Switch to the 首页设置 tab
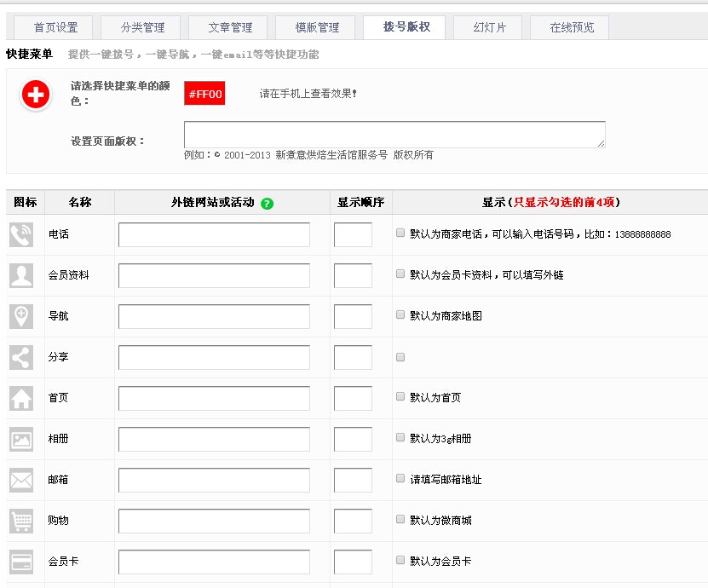This screenshot has height=588, width=708. 55,27
